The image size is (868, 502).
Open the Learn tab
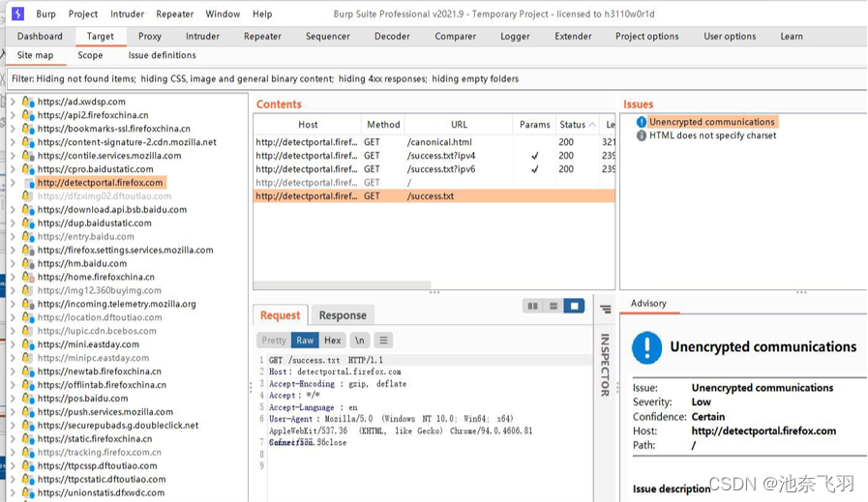coord(792,36)
